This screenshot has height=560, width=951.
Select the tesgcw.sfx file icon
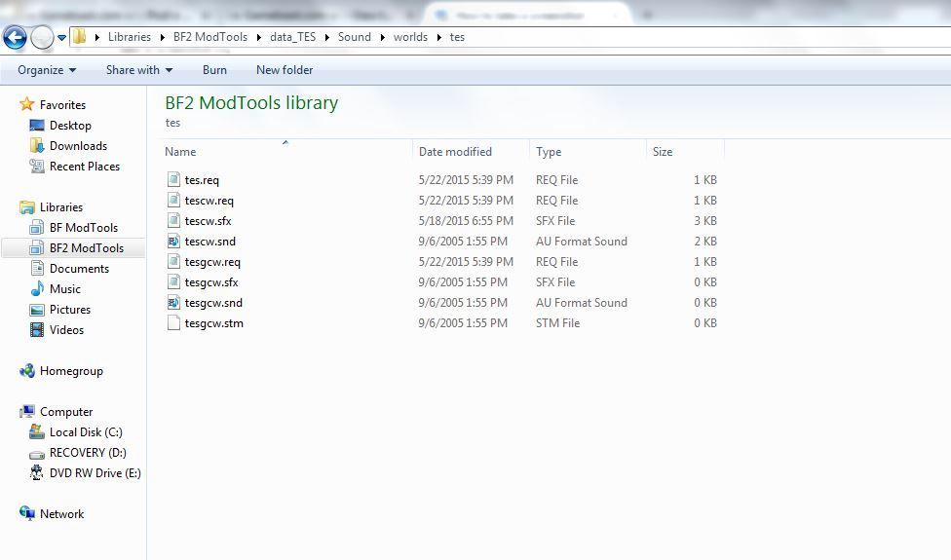pos(173,281)
